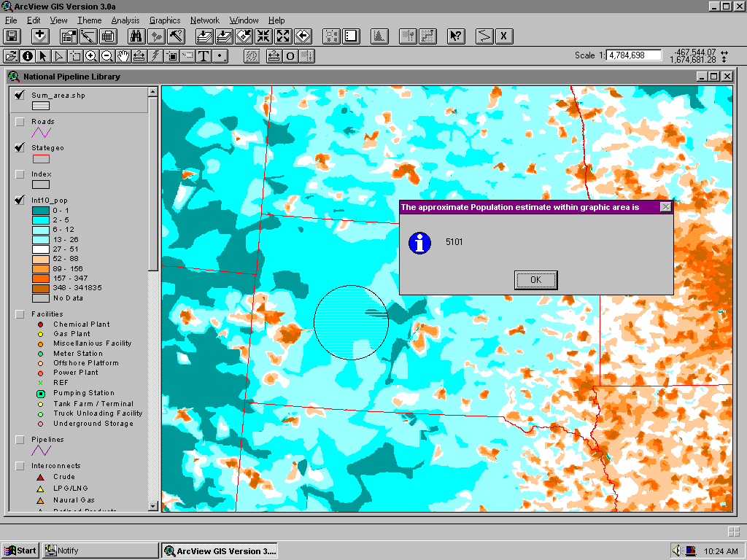Image resolution: width=747 pixels, height=560 pixels.
Task: Select the Vertex Edit tool
Action: coord(59,56)
